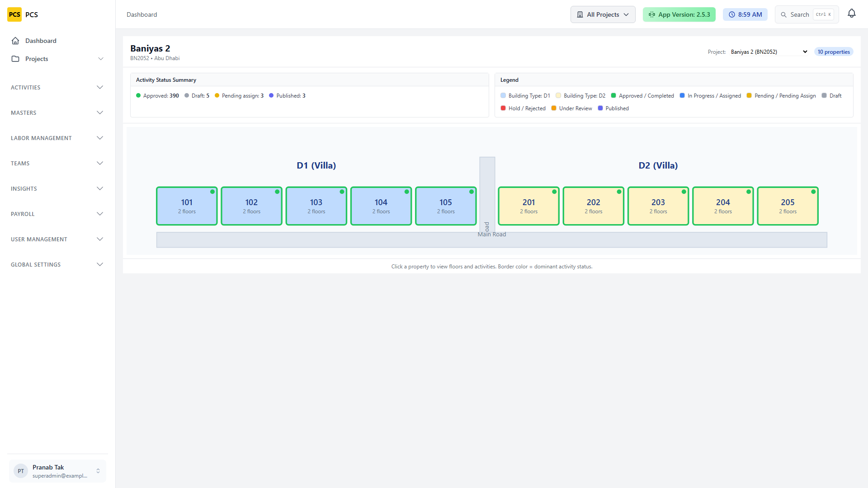This screenshot has width=868, height=488.
Task: Open the All Projects dropdown
Action: coord(603,14)
